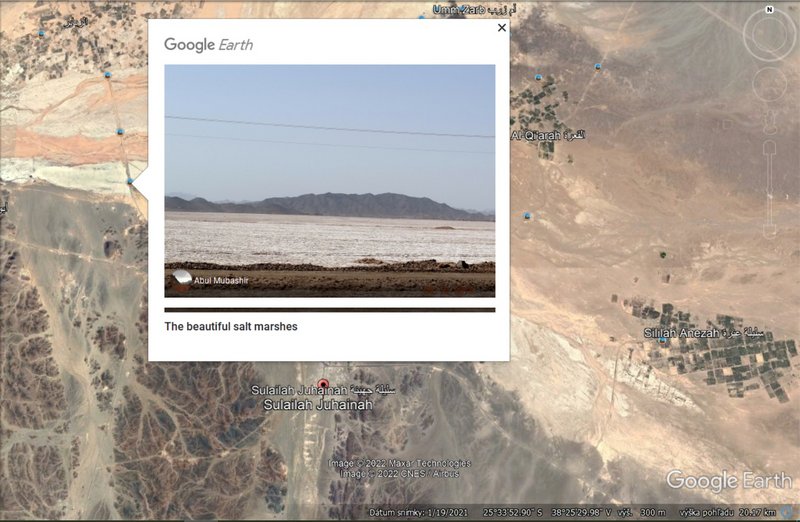Click the photo marker beside Umm Zarb

click(x=422, y=18)
